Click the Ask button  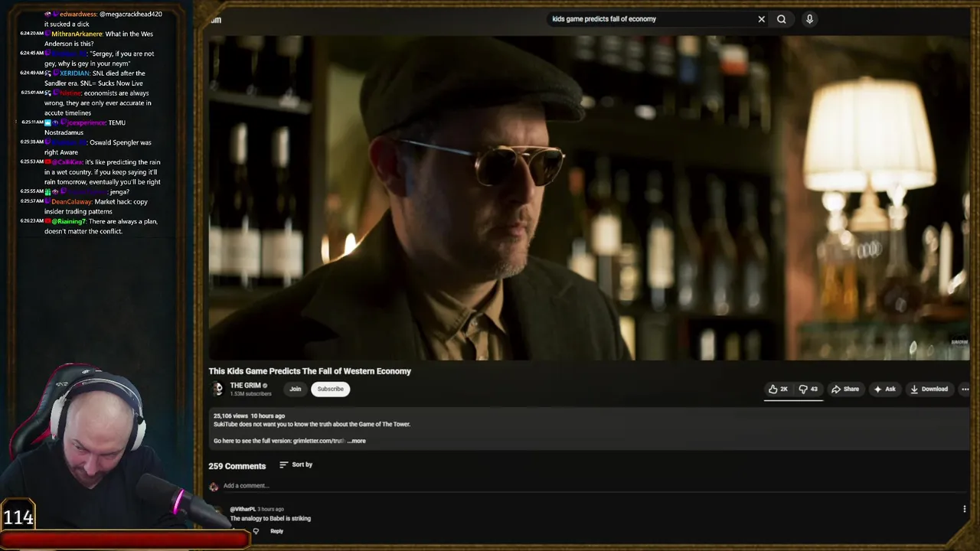(x=884, y=389)
